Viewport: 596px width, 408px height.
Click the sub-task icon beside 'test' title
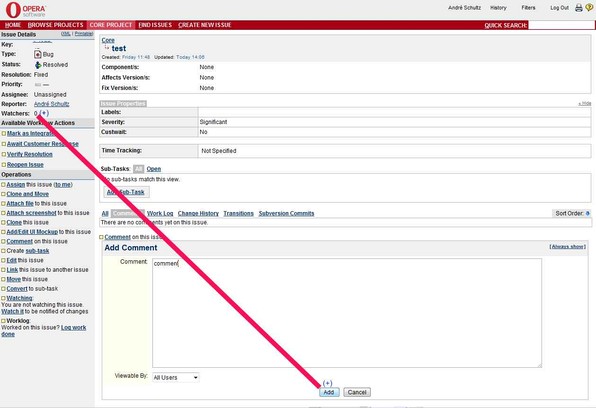(107, 48)
